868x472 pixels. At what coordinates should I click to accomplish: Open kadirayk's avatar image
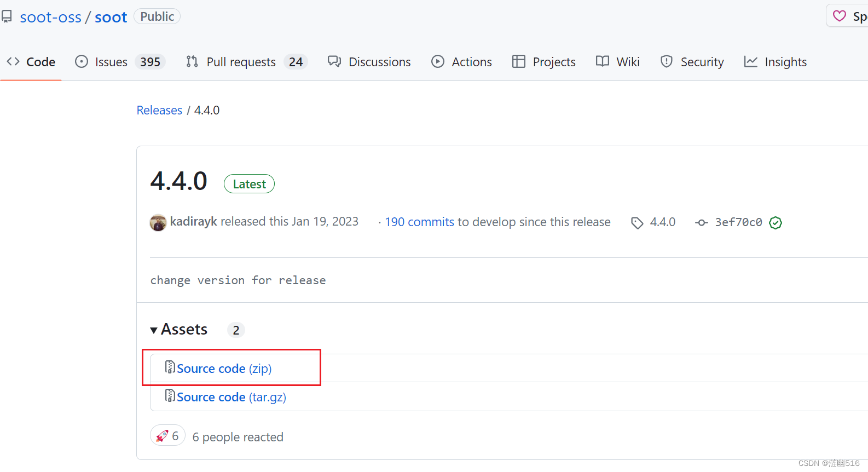158,222
